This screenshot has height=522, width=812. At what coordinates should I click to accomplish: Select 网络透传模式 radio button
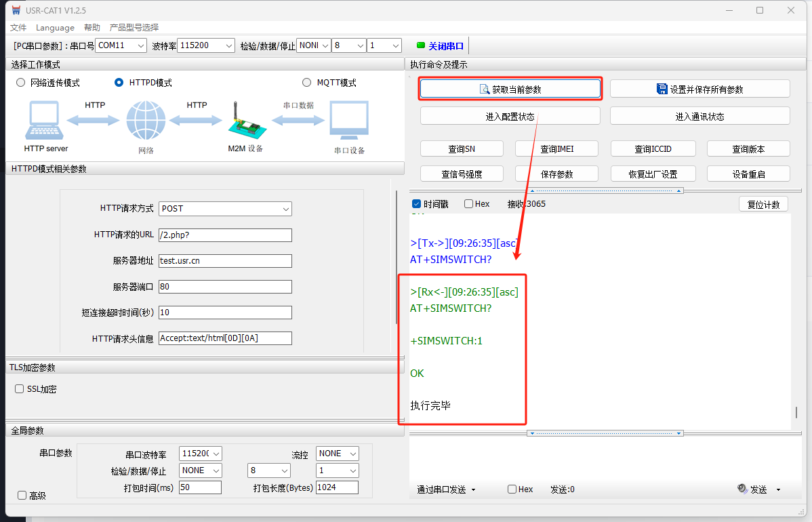click(21, 83)
